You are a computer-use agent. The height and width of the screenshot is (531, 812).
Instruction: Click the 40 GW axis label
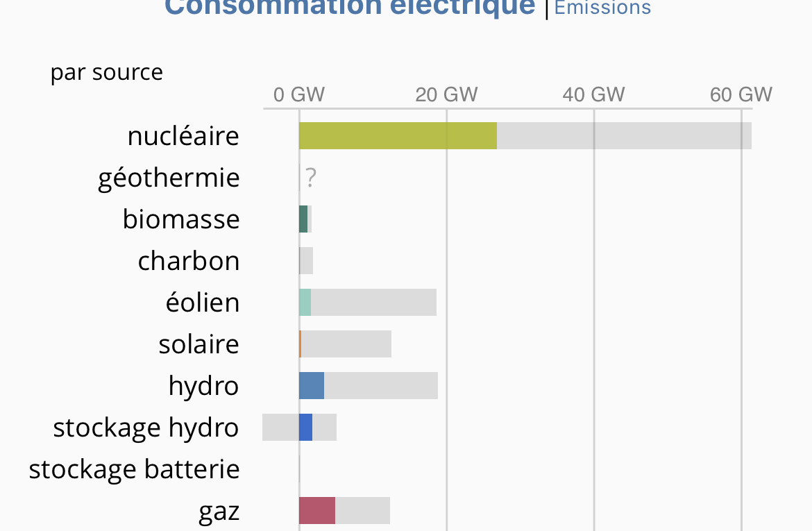tap(594, 95)
